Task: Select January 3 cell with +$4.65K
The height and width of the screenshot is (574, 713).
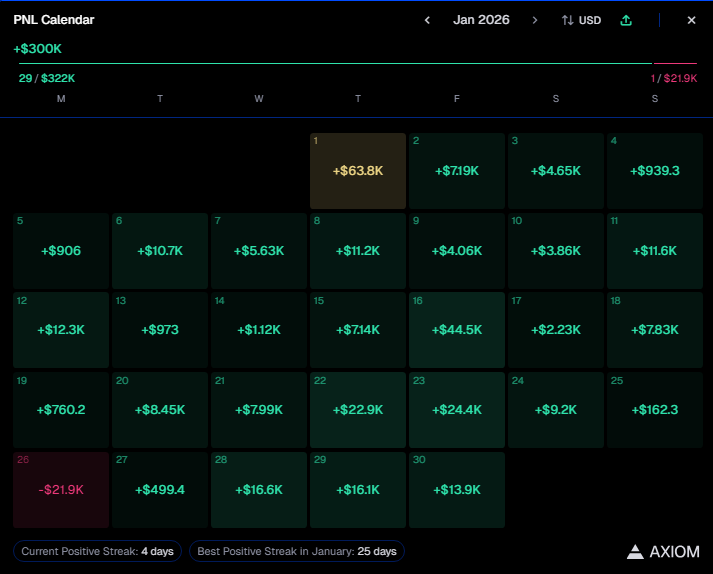Action: pos(556,171)
